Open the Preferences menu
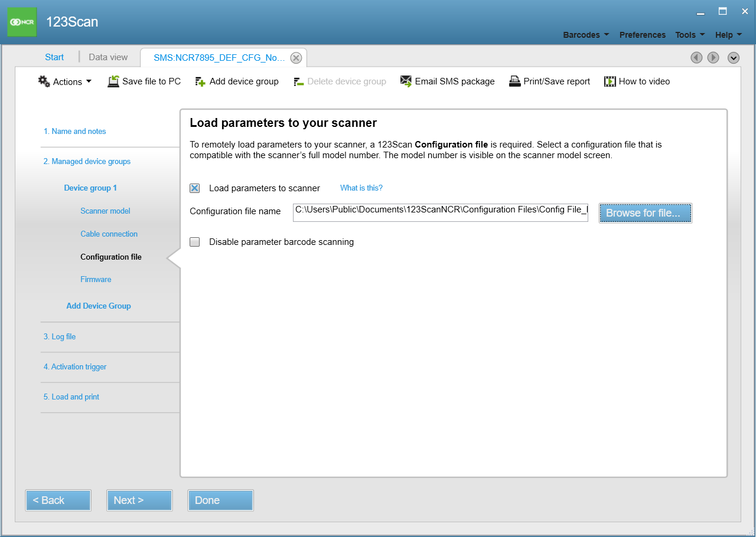Viewport: 756px width, 537px height. point(643,35)
